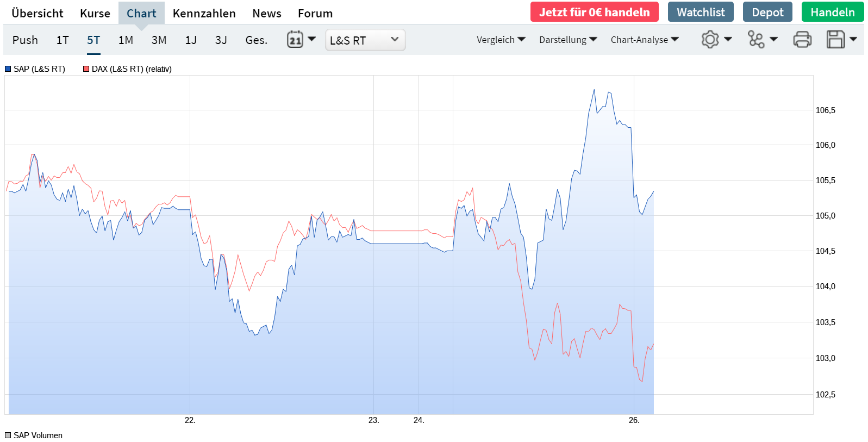The height and width of the screenshot is (442, 868).
Task: Click the SAP (L&S RT) legend label
Action: [x=39, y=69]
